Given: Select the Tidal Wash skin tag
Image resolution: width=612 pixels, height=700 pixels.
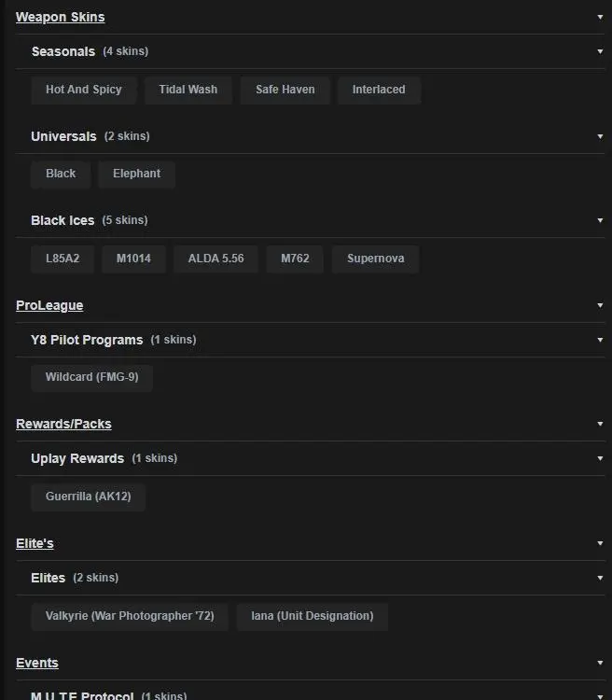Looking at the screenshot, I should [x=188, y=90].
